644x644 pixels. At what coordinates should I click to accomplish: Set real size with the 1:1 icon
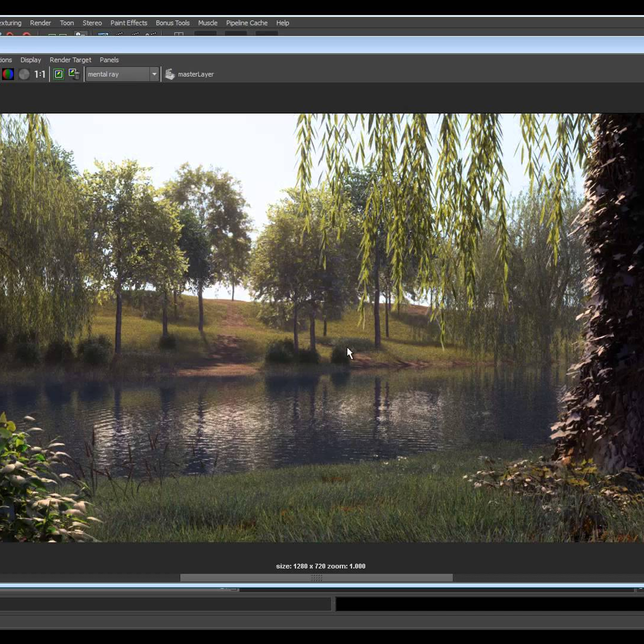coord(40,74)
